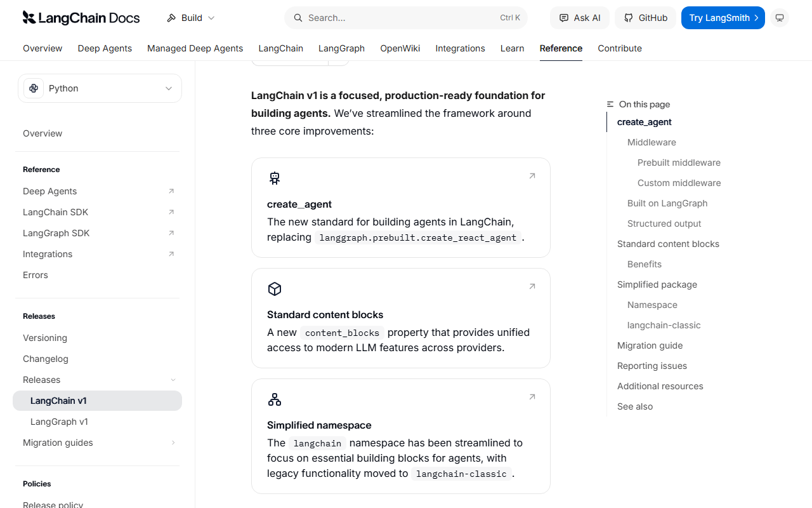
Task: Click external arrow next to LangChain SDK
Action: click(171, 212)
